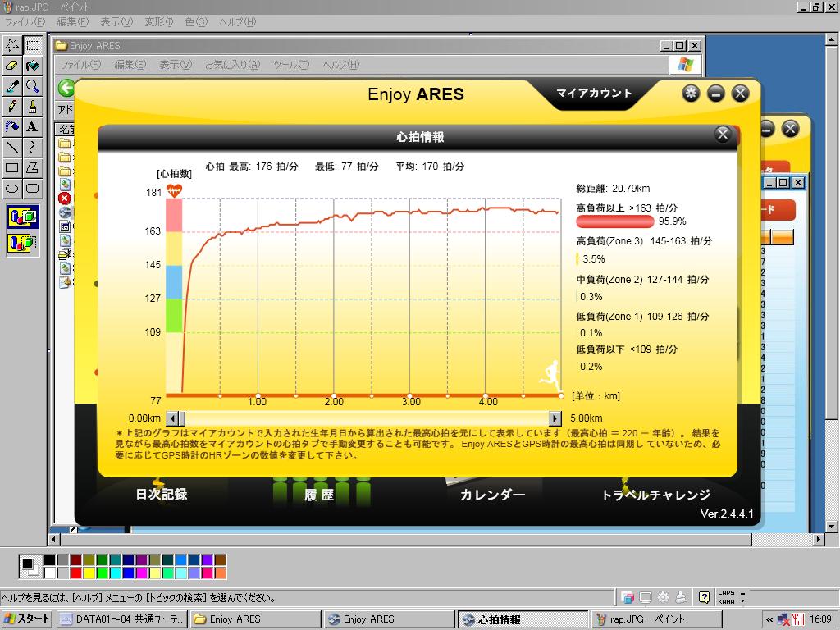
Task: Open Paint's 変形(I) menu
Action: coord(159,22)
